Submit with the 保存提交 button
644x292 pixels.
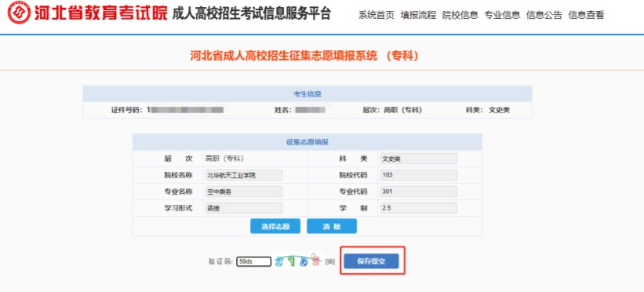pos(371,261)
